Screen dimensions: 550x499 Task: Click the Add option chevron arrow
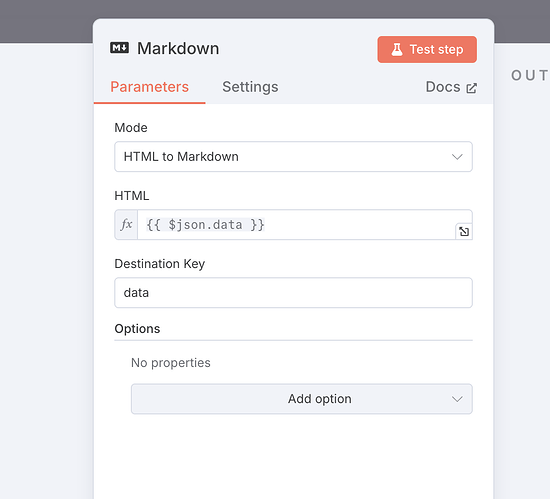457,399
